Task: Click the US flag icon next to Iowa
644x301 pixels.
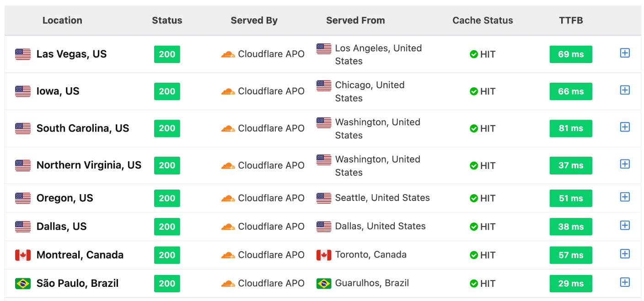Action: click(22, 91)
